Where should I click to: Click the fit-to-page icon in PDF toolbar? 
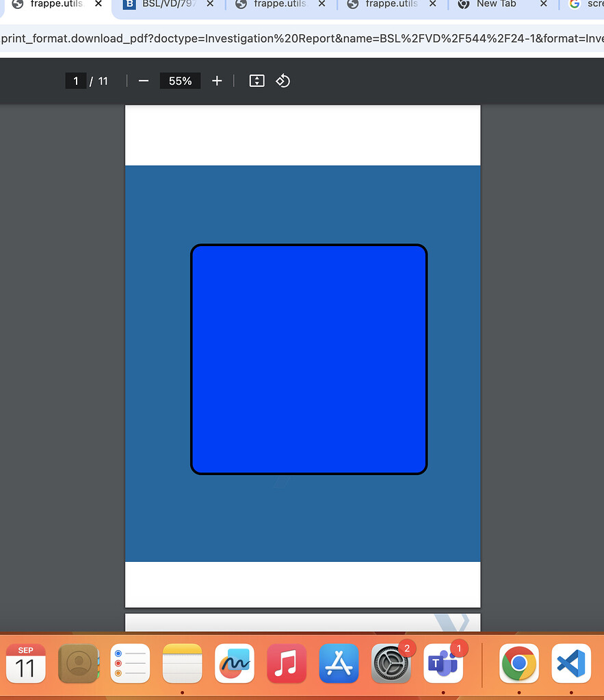[x=257, y=81]
